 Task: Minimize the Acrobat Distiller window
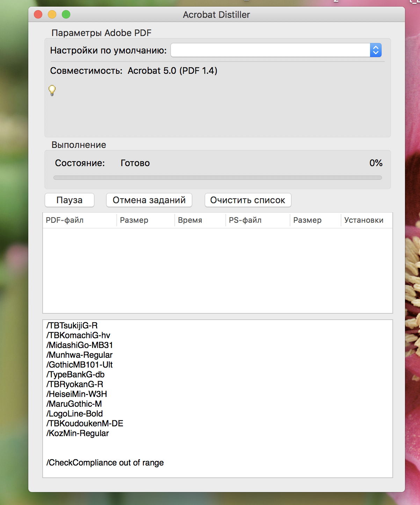click(x=52, y=14)
